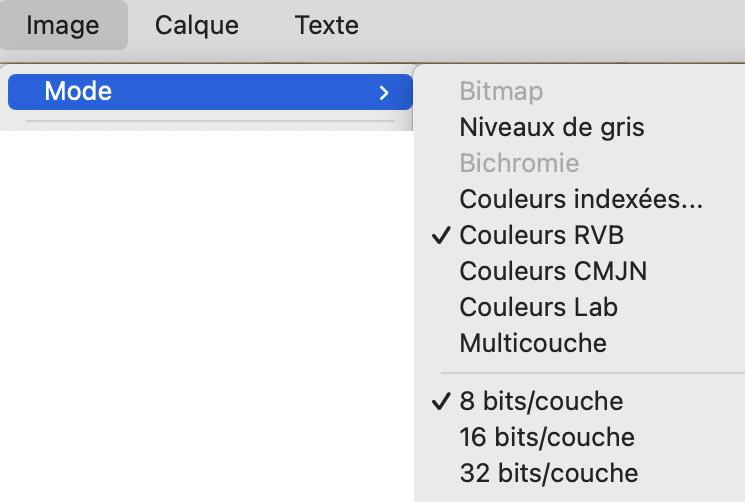Screen dimensions: 745x502
Task: Open the Calque menu
Action: point(197,25)
